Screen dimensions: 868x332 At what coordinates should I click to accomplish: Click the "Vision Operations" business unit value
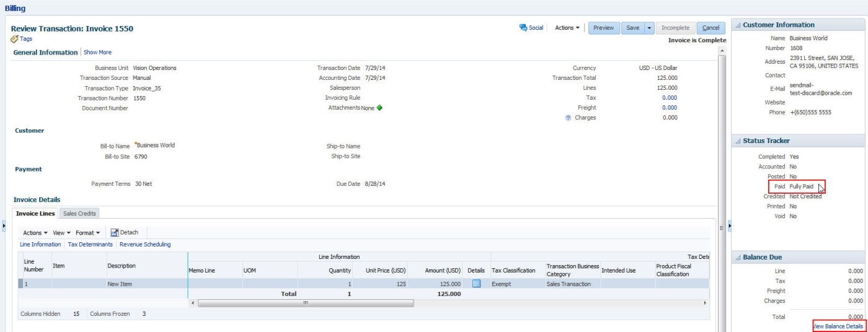(x=154, y=68)
